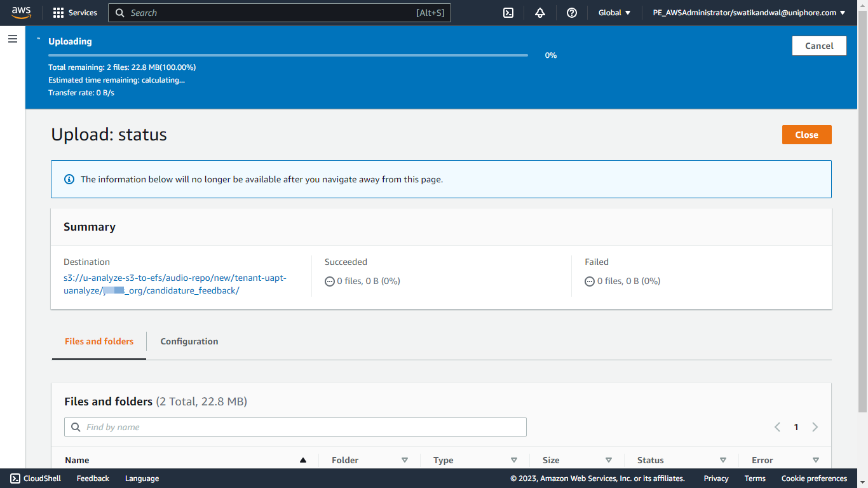Go to previous page of files
The width and height of the screenshot is (868, 488).
click(x=777, y=427)
